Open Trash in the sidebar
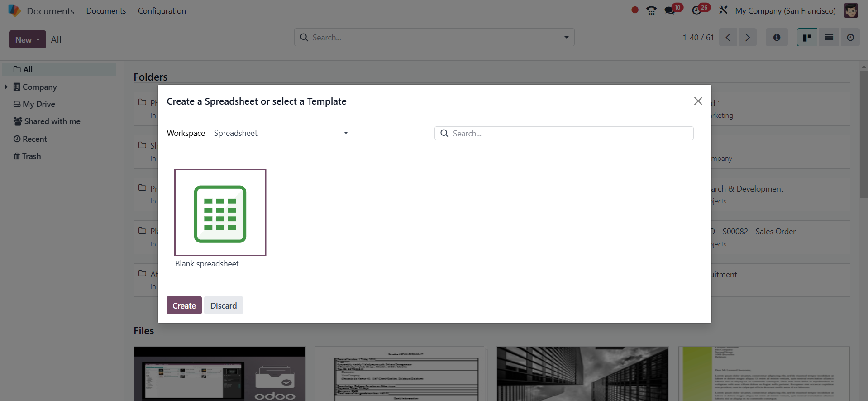This screenshot has width=868, height=401. [x=27, y=156]
